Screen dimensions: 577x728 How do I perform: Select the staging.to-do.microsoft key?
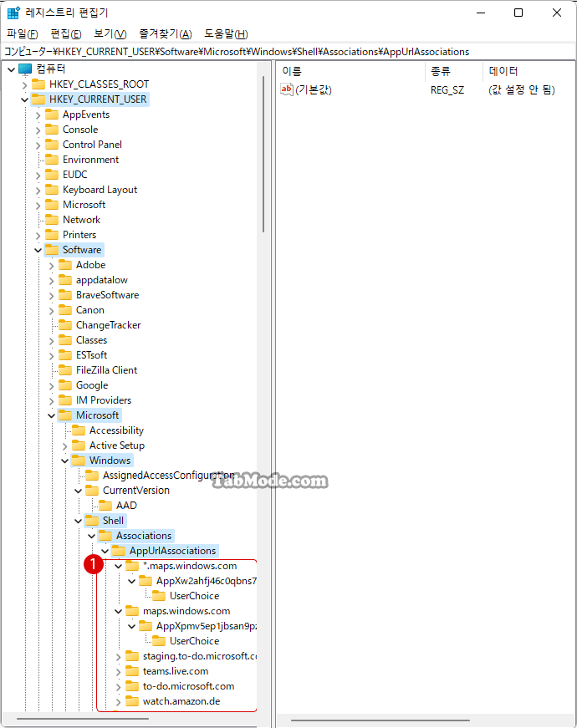pyautogui.click(x=199, y=656)
